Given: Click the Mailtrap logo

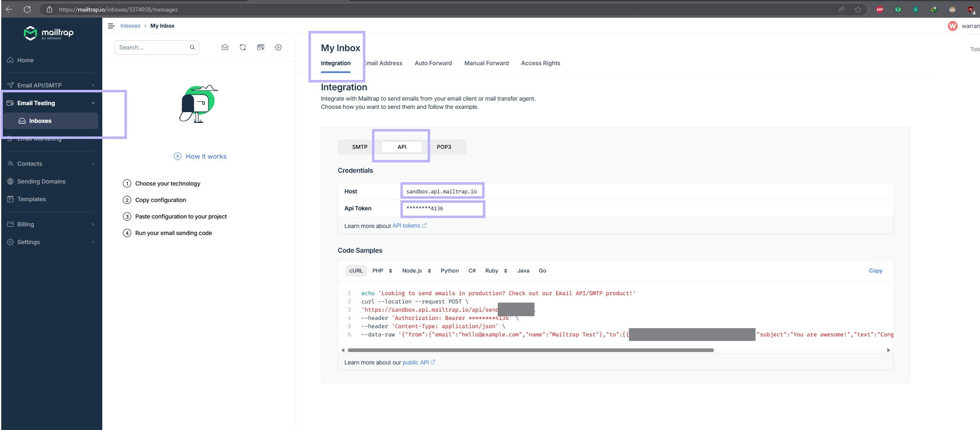Looking at the screenshot, I should click(x=49, y=33).
